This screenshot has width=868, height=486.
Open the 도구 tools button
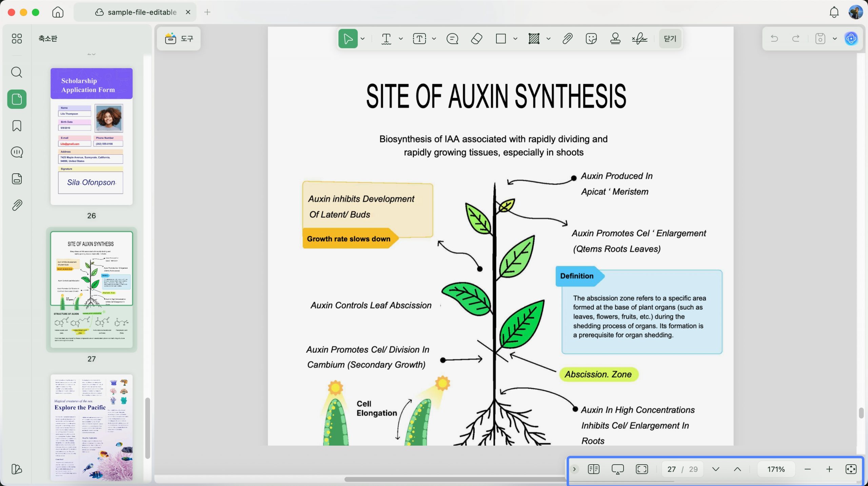pyautogui.click(x=179, y=39)
